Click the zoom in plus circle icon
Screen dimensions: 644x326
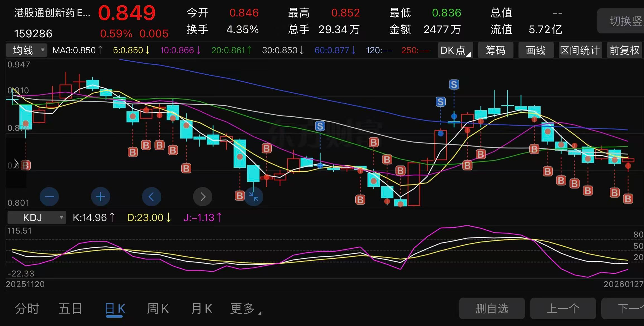100,197
